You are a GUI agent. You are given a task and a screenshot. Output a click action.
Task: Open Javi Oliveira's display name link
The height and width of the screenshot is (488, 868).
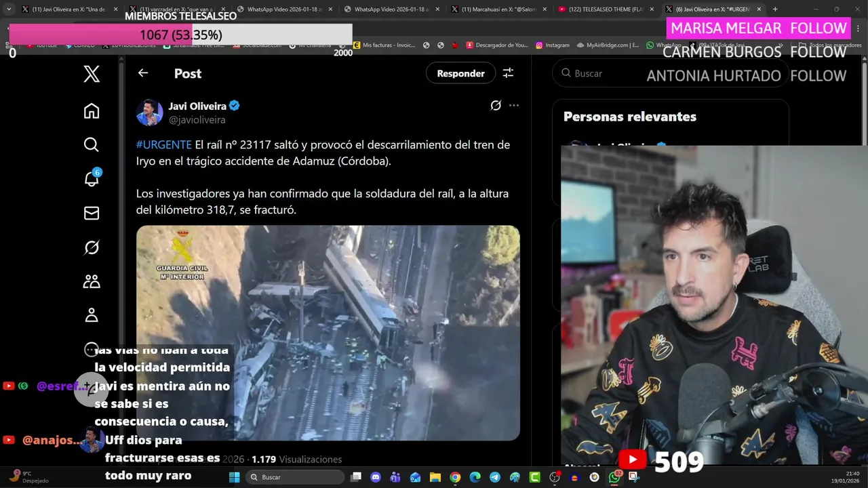click(x=197, y=106)
